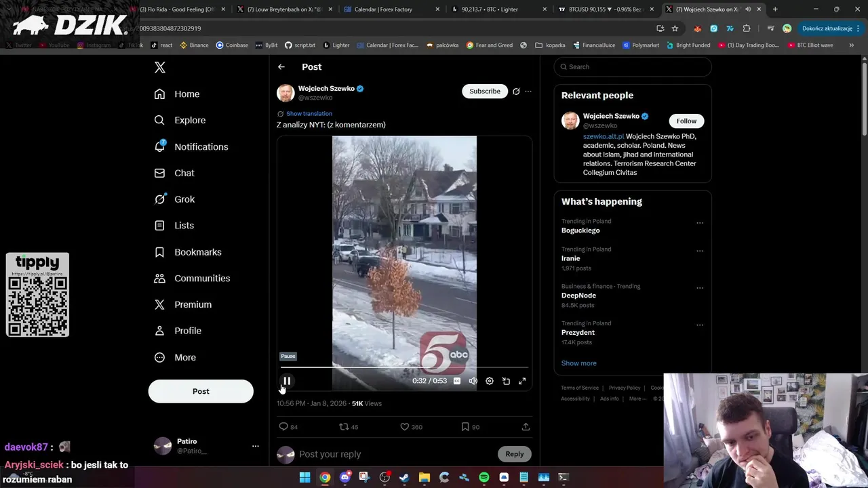Enable picture-in-picture for the video

click(x=506, y=381)
